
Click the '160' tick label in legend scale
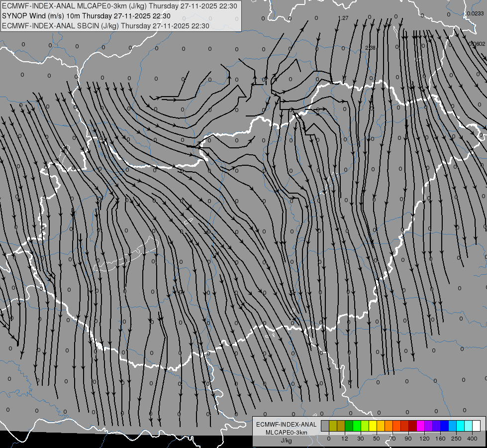click(x=440, y=439)
